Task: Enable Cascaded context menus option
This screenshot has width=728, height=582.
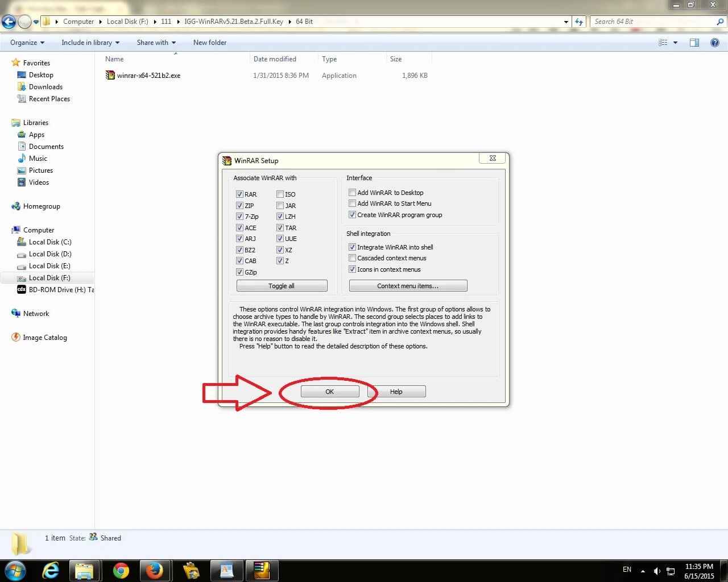Action: [x=353, y=258]
